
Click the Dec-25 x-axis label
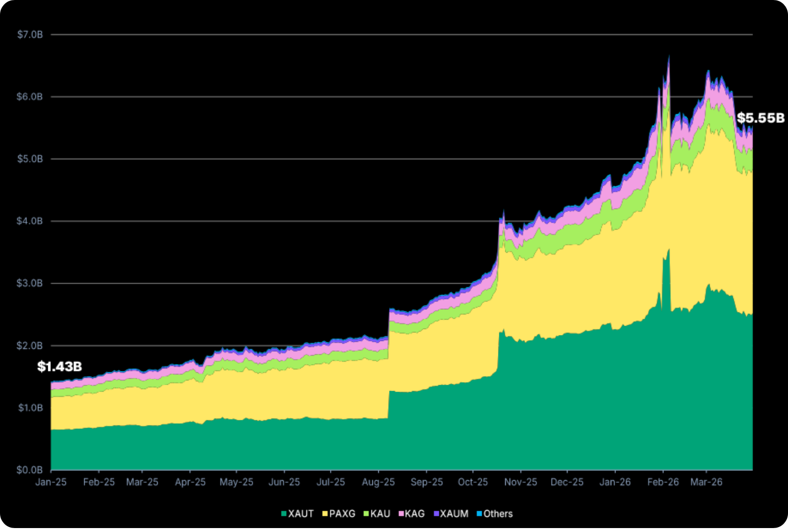point(567,482)
